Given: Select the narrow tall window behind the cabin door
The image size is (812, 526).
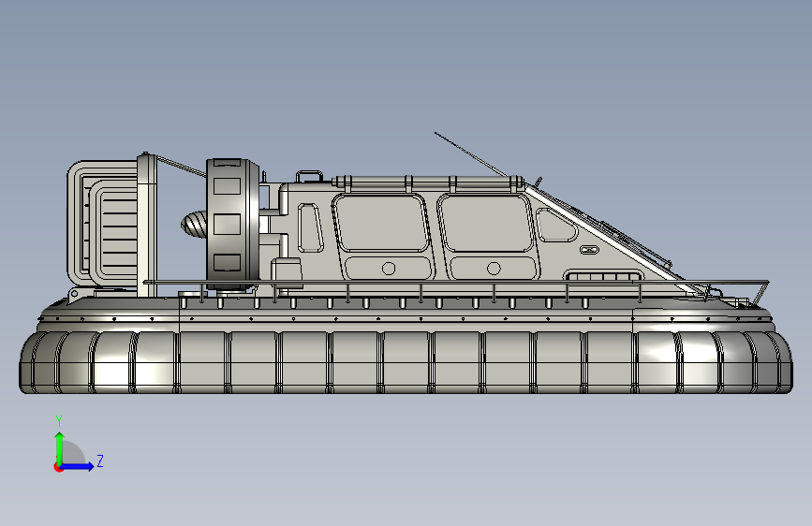Looking at the screenshot, I should 310,227.
